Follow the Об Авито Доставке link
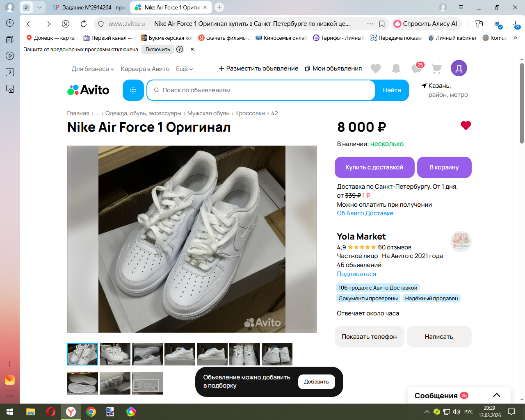Viewport: 525px width, 420px height. point(365,213)
